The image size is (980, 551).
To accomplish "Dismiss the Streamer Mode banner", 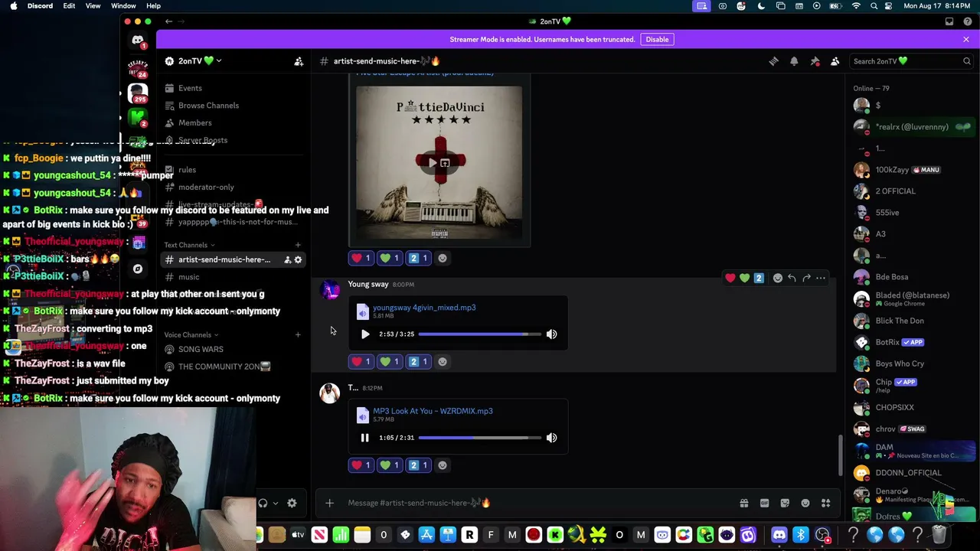I will (x=966, y=39).
